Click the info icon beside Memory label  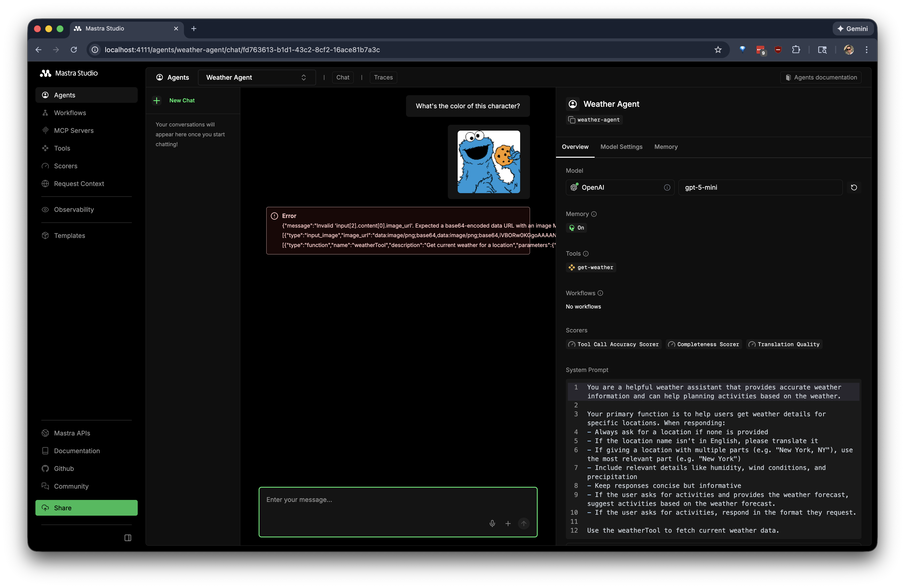pos(594,214)
